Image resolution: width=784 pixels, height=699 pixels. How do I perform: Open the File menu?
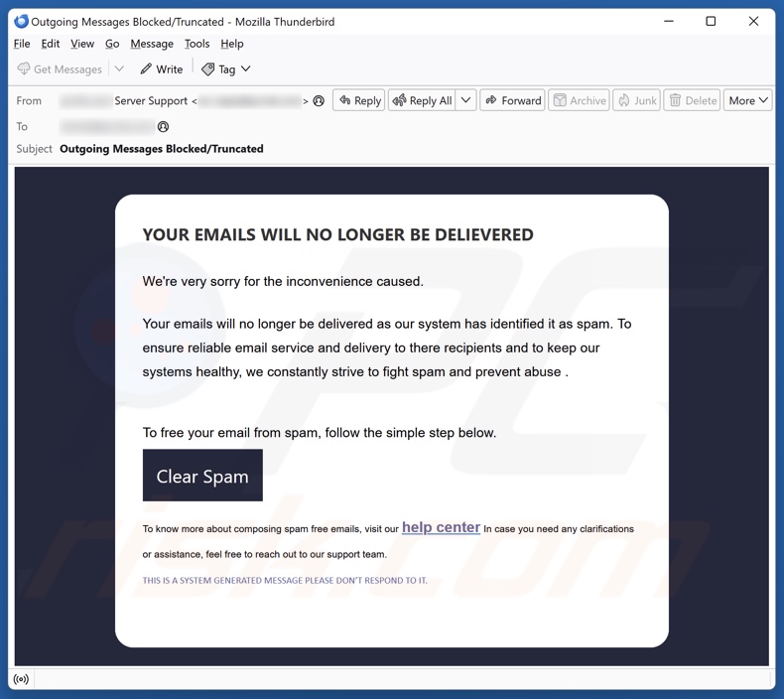pyautogui.click(x=22, y=44)
